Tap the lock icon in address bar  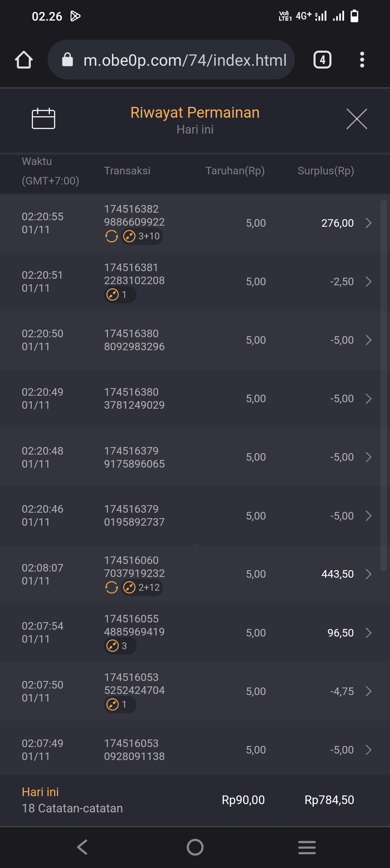click(x=68, y=60)
